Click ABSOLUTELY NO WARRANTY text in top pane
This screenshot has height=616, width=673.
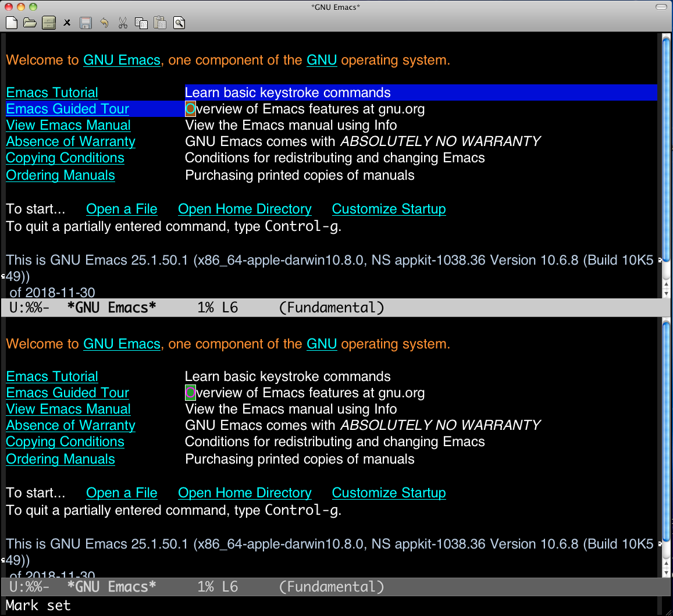pyautogui.click(x=440, y=142)
